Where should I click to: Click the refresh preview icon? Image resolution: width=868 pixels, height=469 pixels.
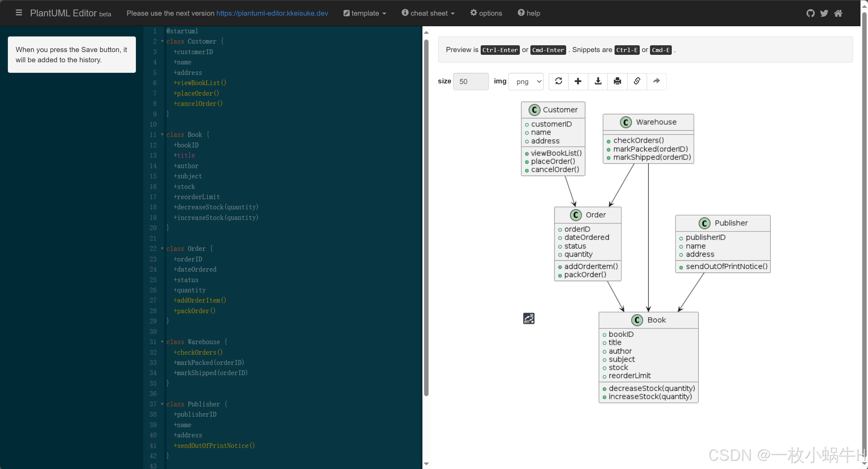559,81
